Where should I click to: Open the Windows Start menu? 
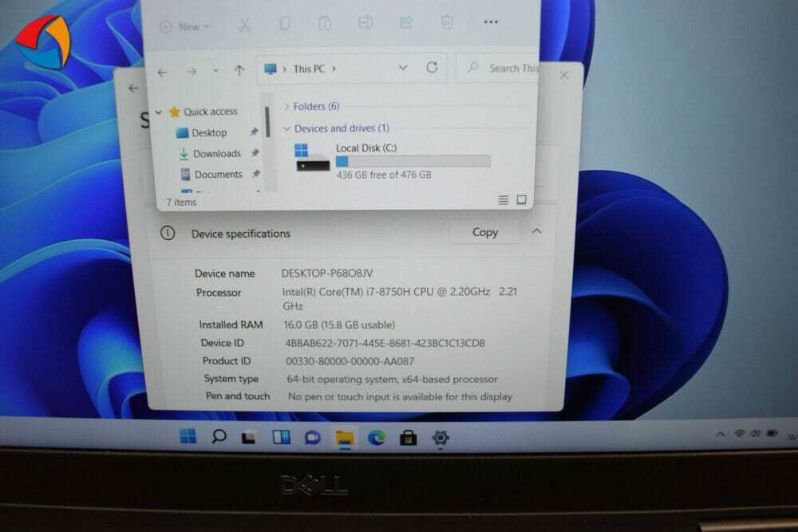(x=188, y=436)
